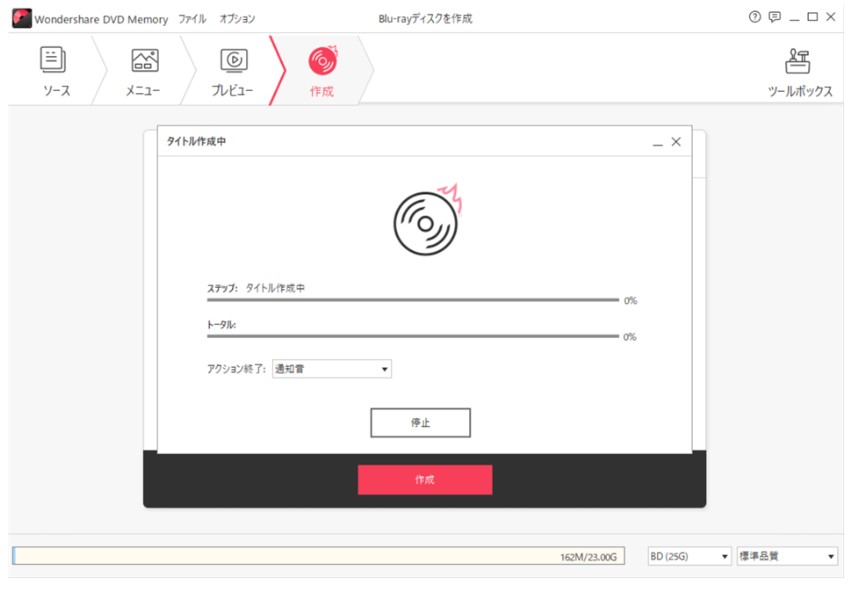Click the burning disc illustration in dialog
This screenshot has height=593, width=849.
pyautogui.click(x=427, y=220)
